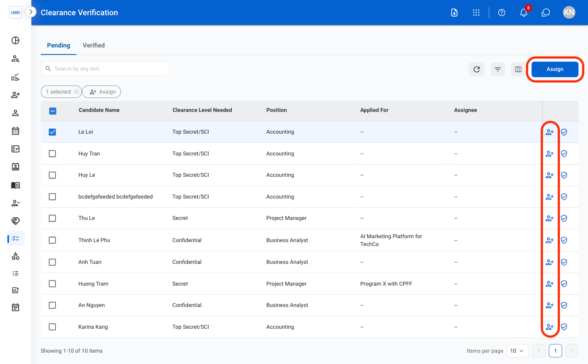Open the pie chart dashboard in sidebar
Viewport: 588px width, 364px height.
pyautogui.click(x=15, y=40)
